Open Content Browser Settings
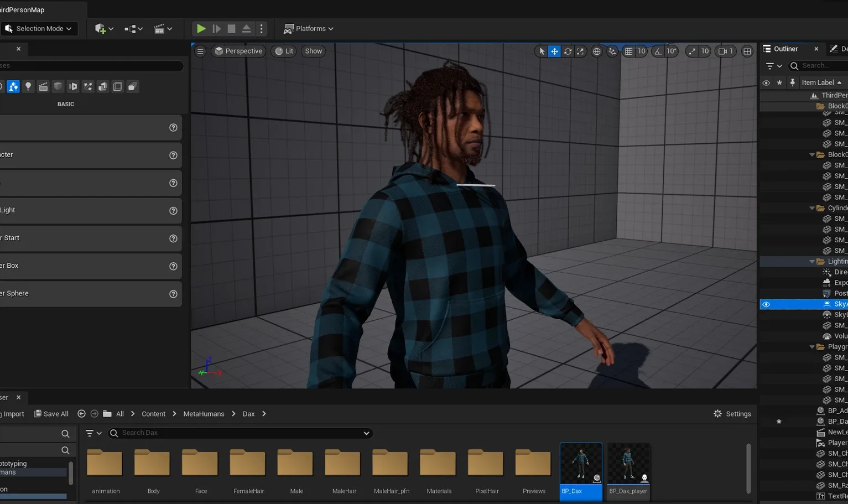The width and height of the screenshot is (848, 504). click(x=731, y=413)
